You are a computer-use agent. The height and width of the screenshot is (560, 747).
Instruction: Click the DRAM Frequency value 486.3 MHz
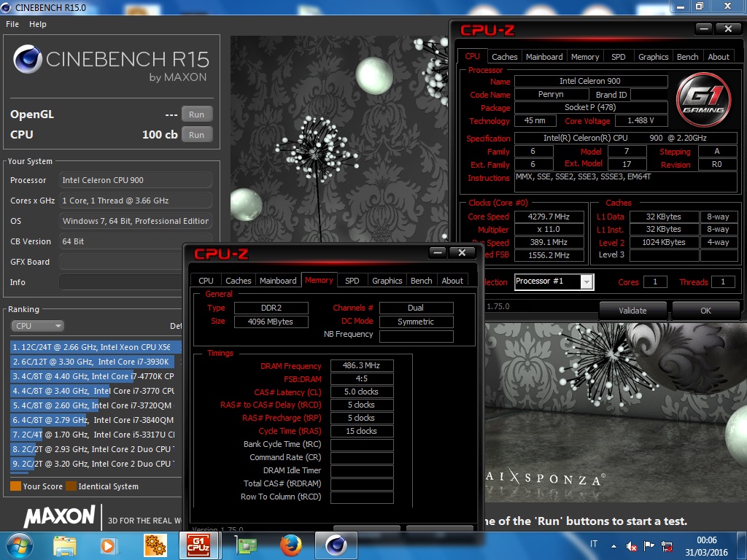pyautogui.click(x=362, y=366)
